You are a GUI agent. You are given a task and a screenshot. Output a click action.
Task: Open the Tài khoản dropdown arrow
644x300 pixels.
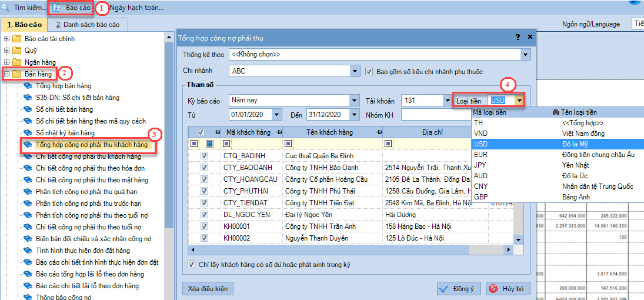click(447, 100)
